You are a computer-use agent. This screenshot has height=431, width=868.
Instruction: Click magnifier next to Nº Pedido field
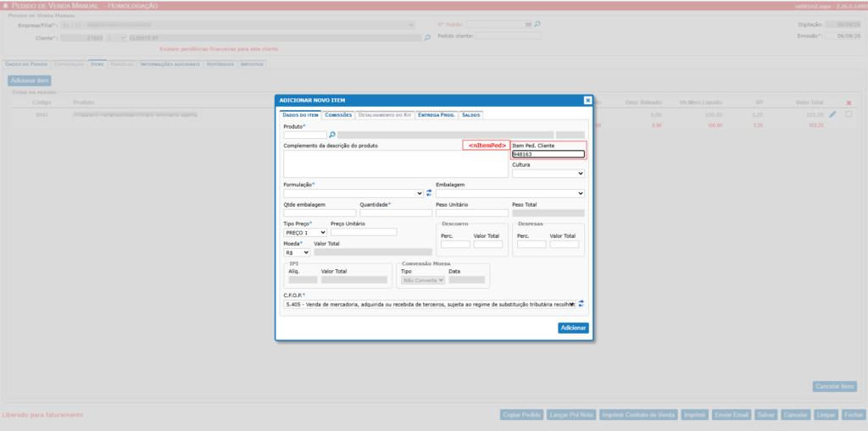pos(537,25)
